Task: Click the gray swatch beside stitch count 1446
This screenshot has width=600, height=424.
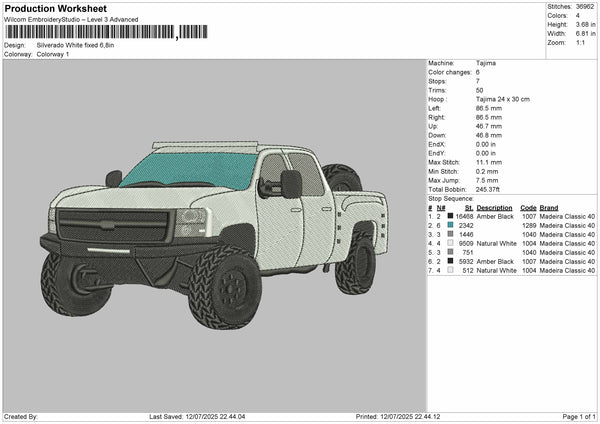Action: click(x=451, y=234)
